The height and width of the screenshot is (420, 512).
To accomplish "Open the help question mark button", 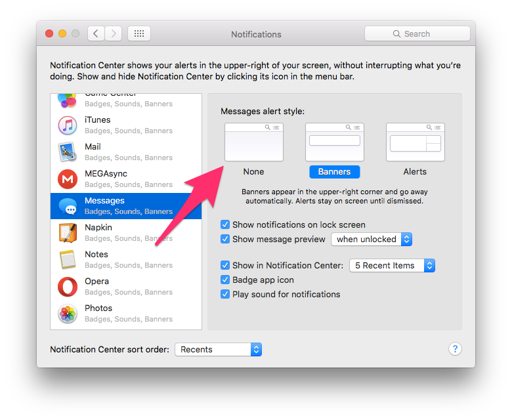I will point(455,349).
